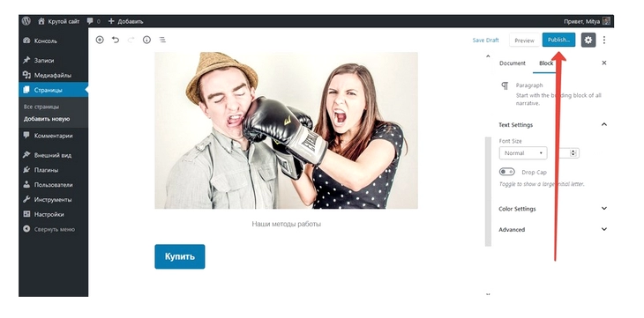Click the Инструменты wrench icon
The height and width of the screenshot is (318, 644).
pyautogui.click(x=26, y=199)
